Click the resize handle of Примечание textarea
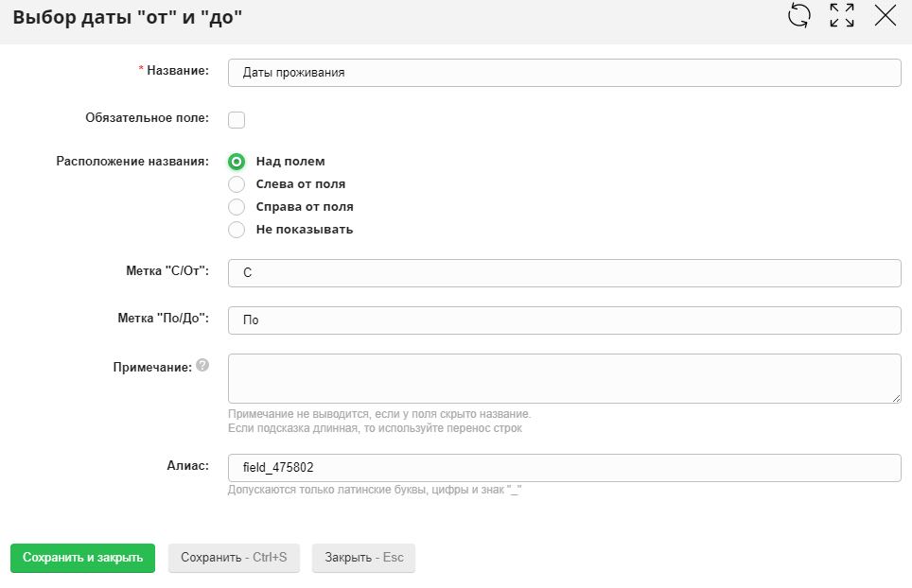Viewport: 912px width, 588px height. pos(896,398)
